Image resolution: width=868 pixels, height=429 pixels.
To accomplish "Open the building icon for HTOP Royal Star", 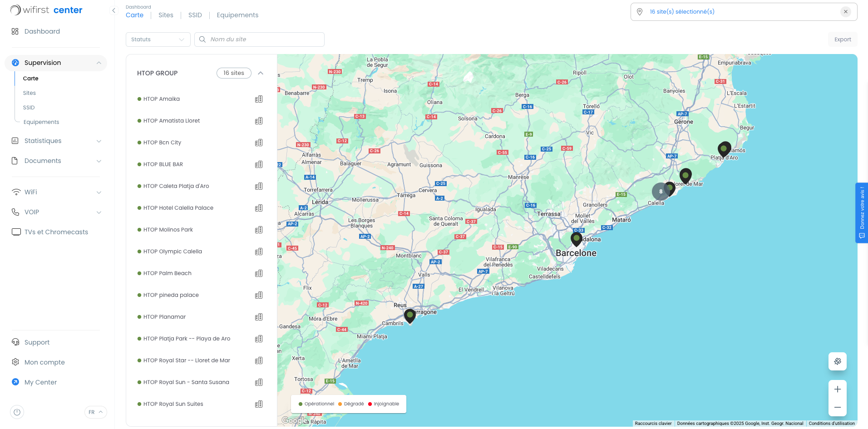I will 259,360.
